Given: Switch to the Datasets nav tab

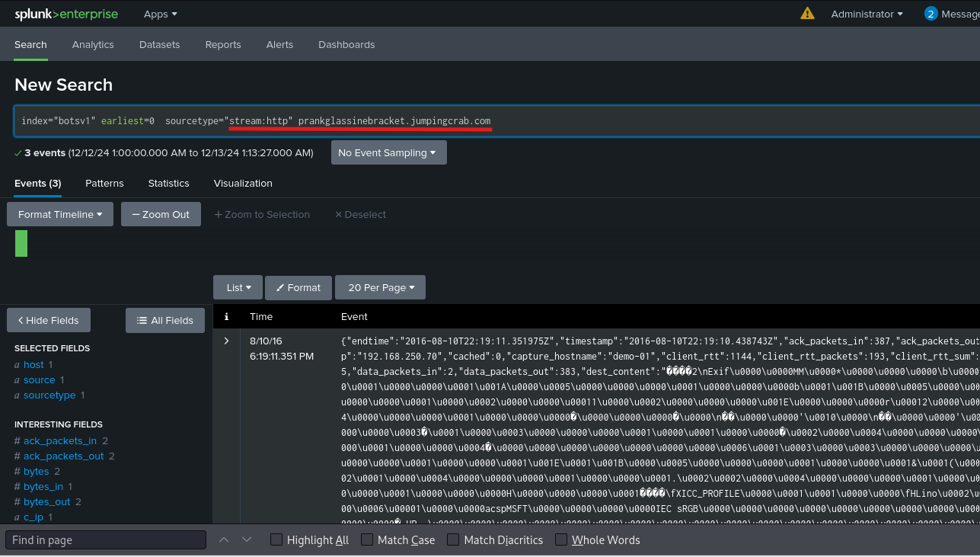Looking at the screenshot, I should point(160,44).
